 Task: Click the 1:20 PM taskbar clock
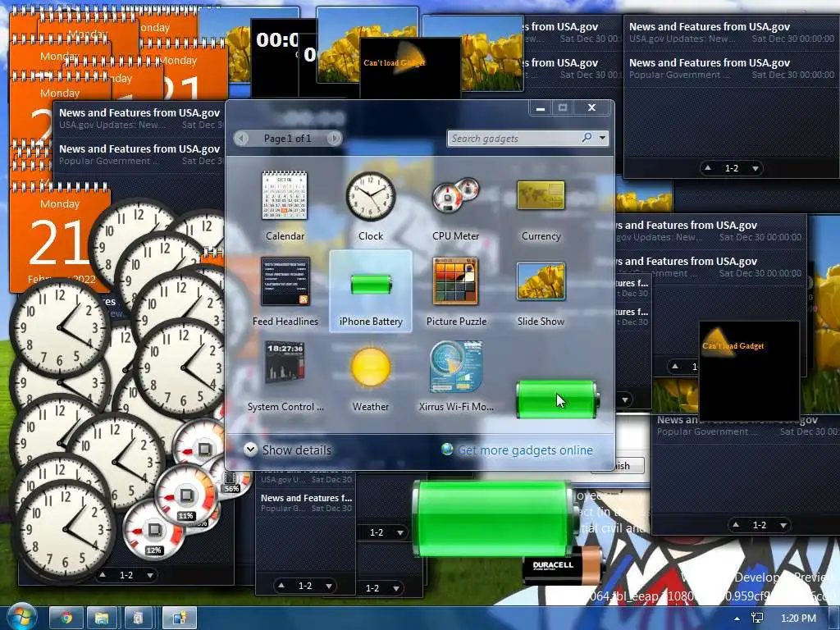pos(799,619)
